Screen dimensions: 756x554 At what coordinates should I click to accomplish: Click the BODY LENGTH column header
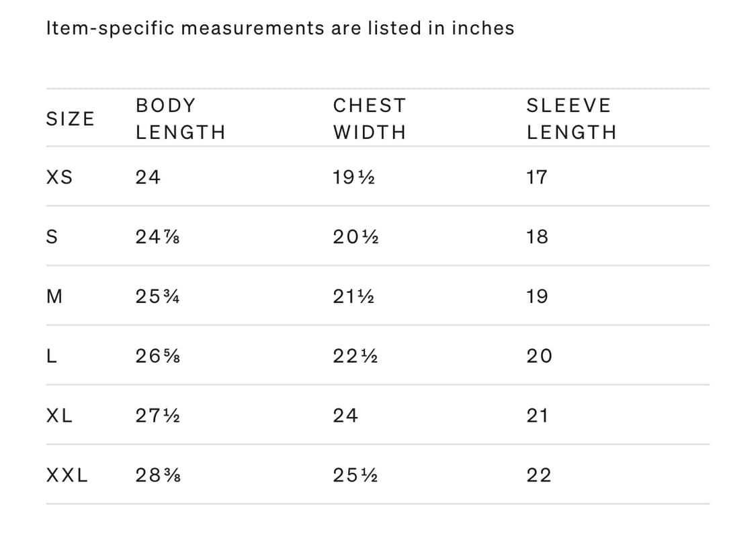click(180, 119)
